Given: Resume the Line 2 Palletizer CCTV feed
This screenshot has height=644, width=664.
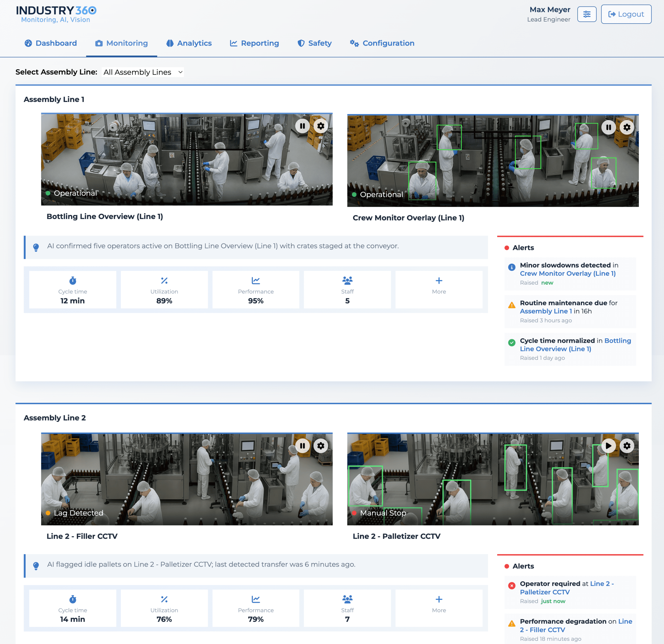Looking at the screenshot, I should (608, 446).
